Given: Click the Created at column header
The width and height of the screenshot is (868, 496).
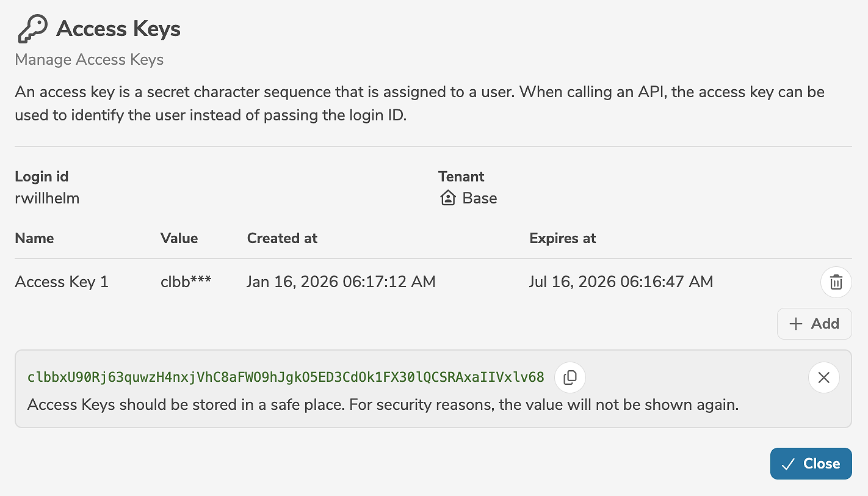Looking at the screenshot, I should [x=282, y=238].
